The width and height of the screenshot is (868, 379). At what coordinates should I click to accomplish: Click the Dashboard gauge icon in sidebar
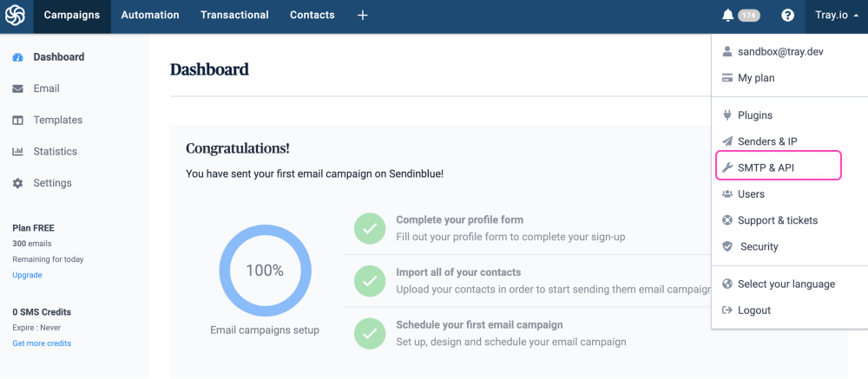[17, 57]
